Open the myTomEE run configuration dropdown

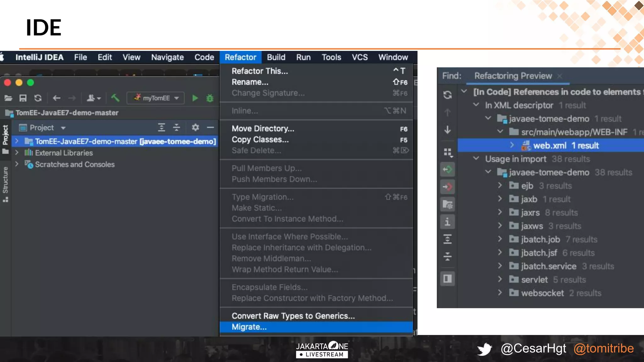(156, 98)
